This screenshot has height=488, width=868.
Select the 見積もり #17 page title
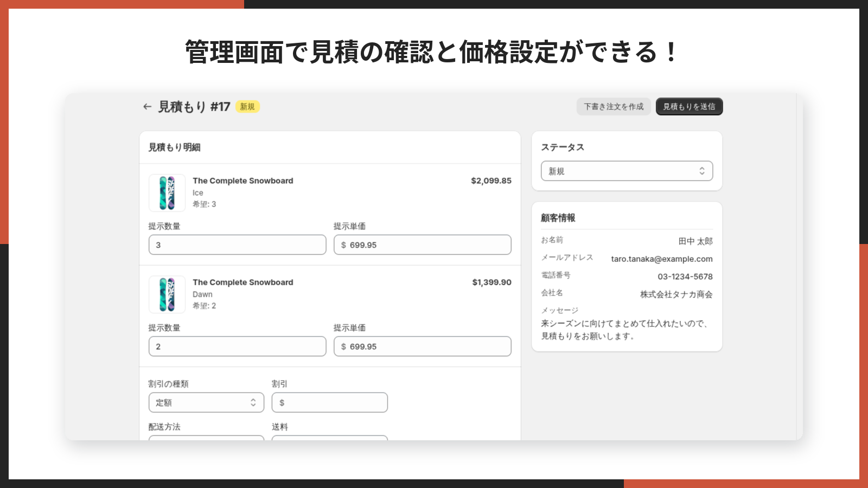(194, 107)
